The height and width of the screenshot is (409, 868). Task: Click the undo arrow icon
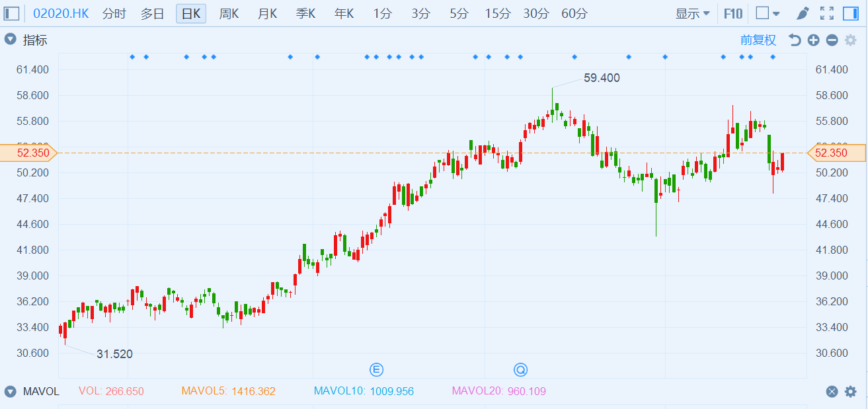pos(795,40)
